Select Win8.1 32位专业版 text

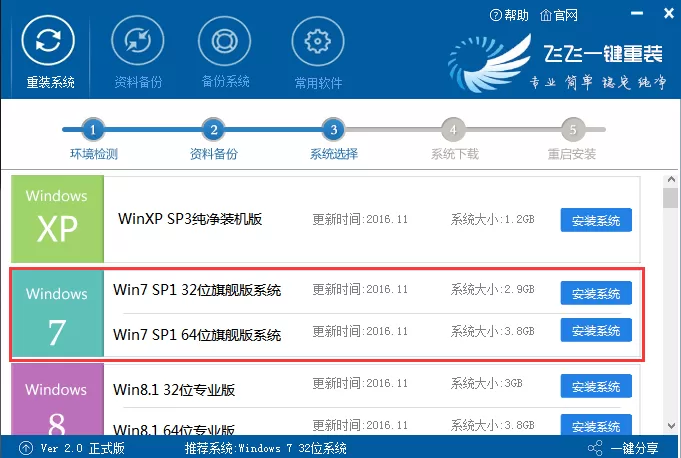174,390
